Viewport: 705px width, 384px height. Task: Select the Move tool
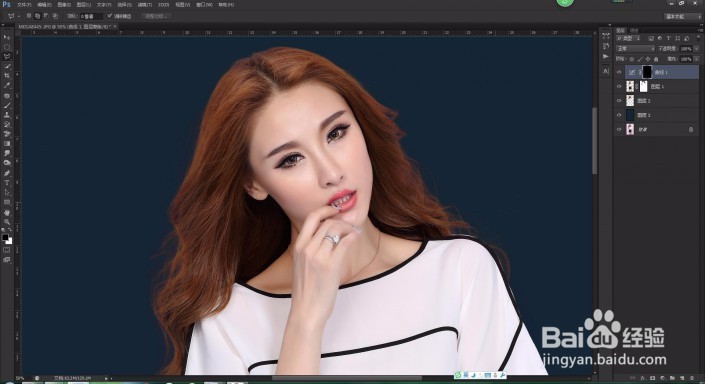click(7, 37)
